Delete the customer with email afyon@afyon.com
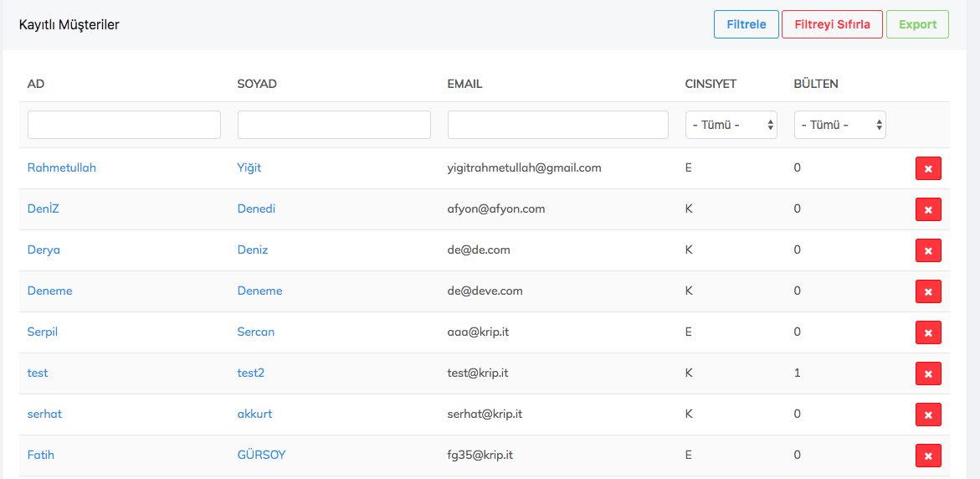Screen dimensions: 980x479 coord(928,209)
